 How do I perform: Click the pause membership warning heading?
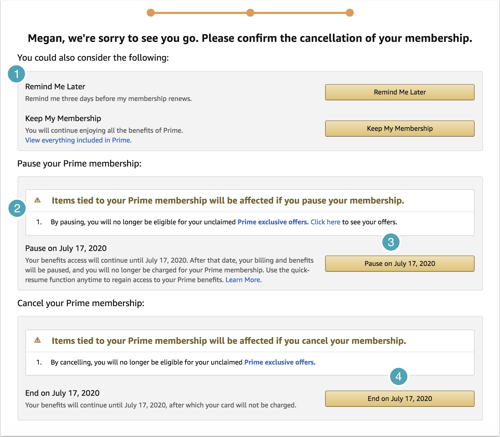228,200
